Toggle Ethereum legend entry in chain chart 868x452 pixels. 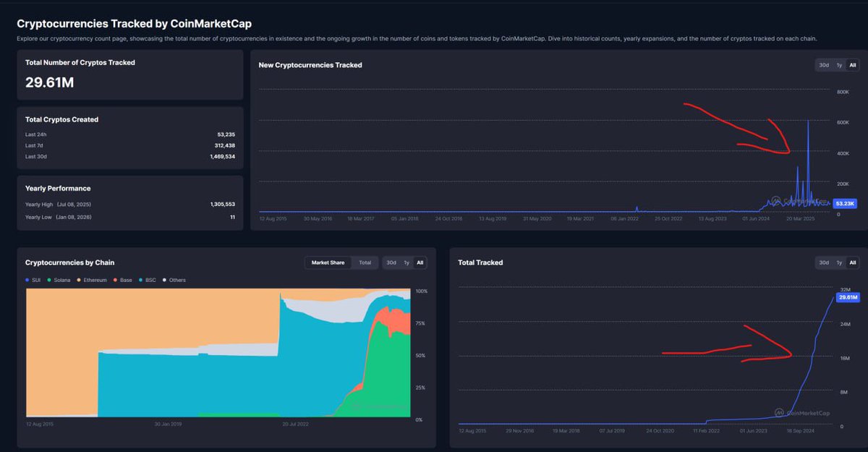[91, 280]
